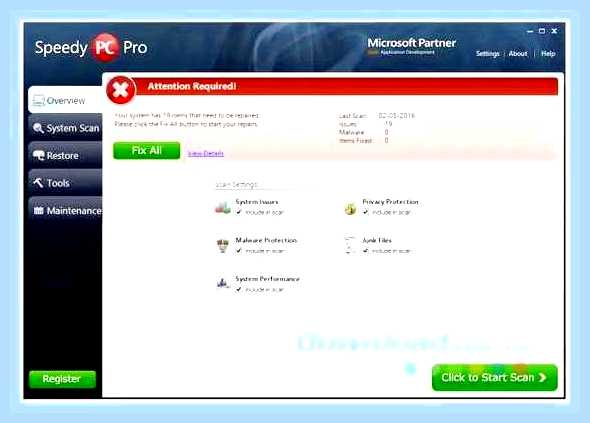Click the Junk Files icon
The height and width of the screenshot is (423, 590).
pyautogui.click(x=350, y=245)
